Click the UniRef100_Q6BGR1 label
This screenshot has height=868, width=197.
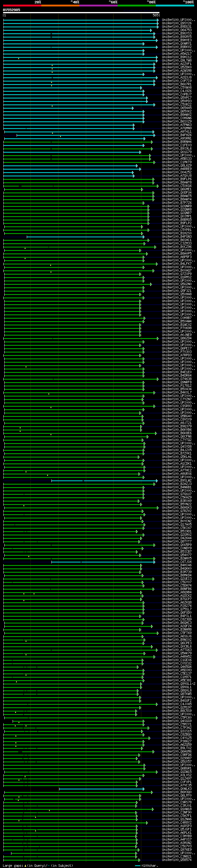click(177, 768)
